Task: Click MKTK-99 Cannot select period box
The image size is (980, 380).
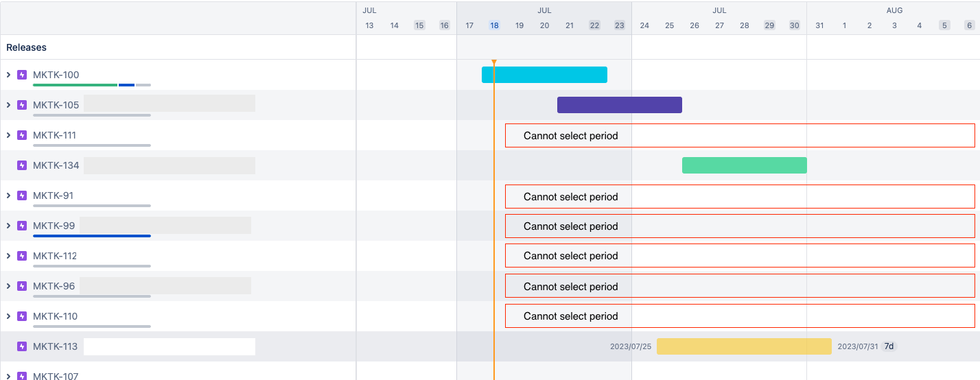Action: click(740, 226)
